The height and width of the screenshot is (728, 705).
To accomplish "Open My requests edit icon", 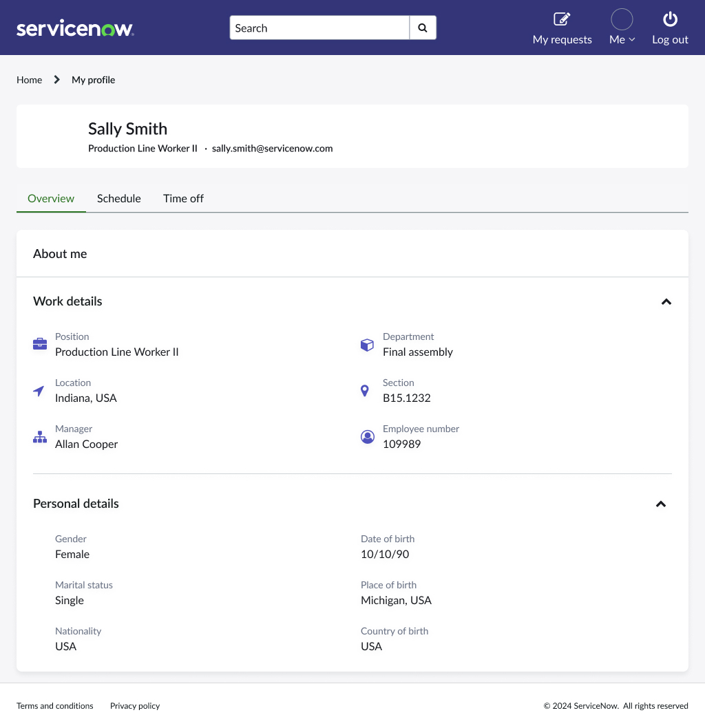I will pyautogui.click(x=562, y=19).
